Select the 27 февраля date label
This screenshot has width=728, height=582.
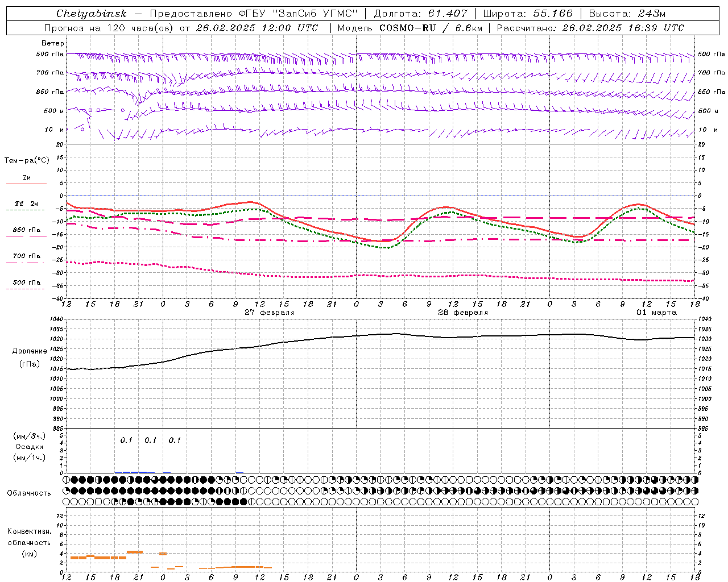click(x=270, y=313)
